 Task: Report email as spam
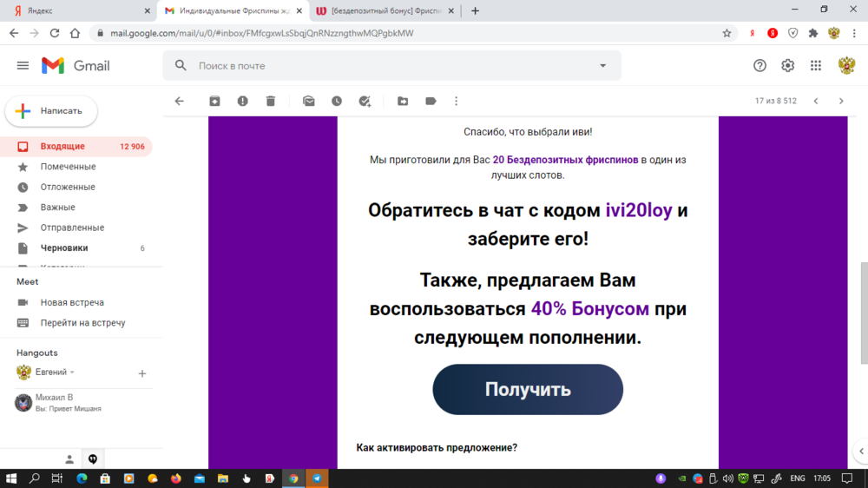[x=242, y=101]
